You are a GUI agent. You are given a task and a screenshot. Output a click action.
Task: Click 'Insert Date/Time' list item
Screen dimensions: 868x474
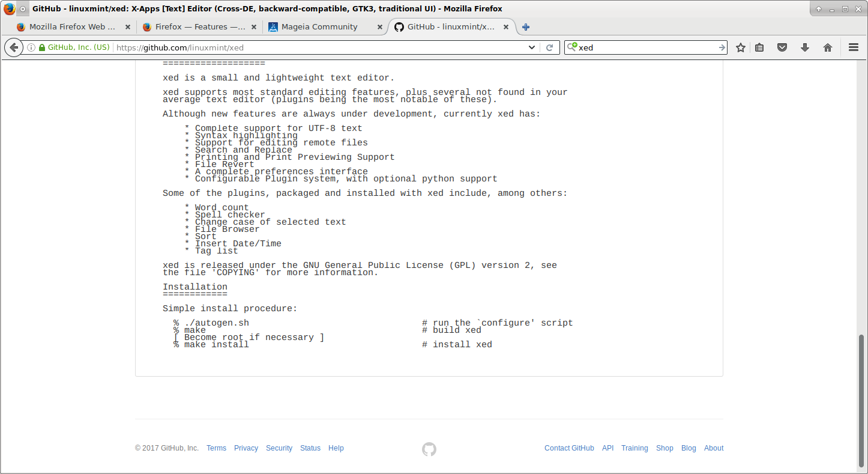(x=238, y=244)
